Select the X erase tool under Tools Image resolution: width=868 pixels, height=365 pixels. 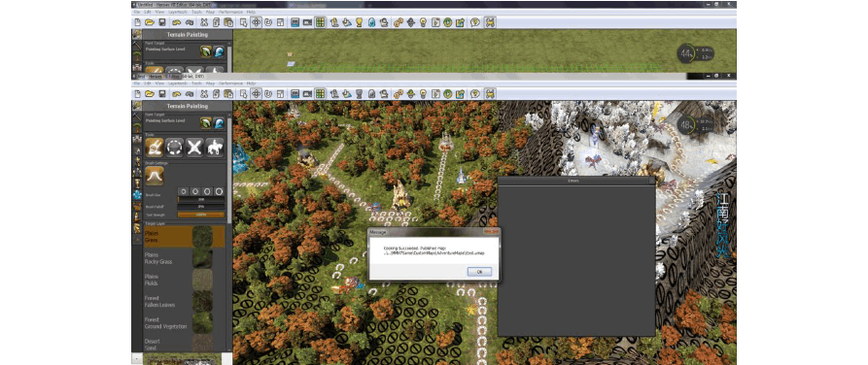click(x=194, y=148)
